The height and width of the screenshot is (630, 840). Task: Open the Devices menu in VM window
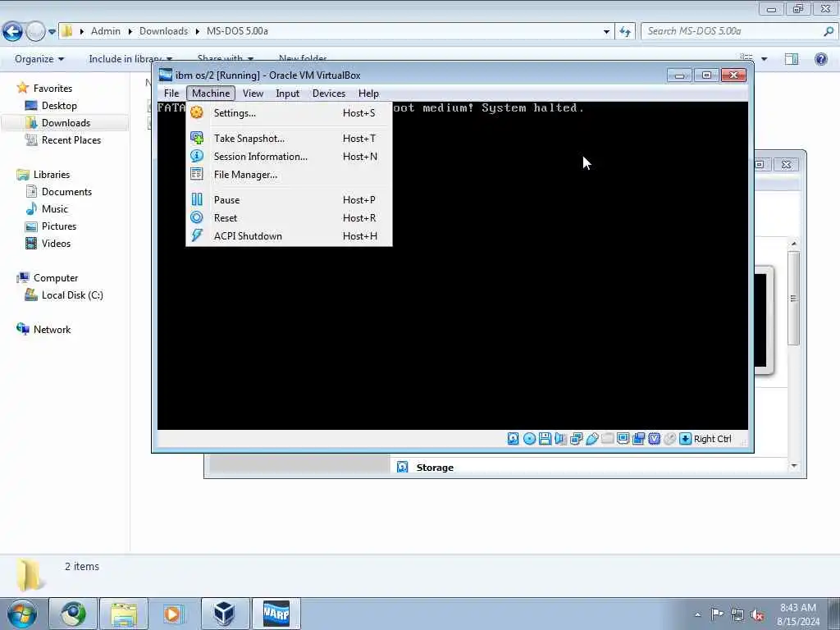(329, 94)
